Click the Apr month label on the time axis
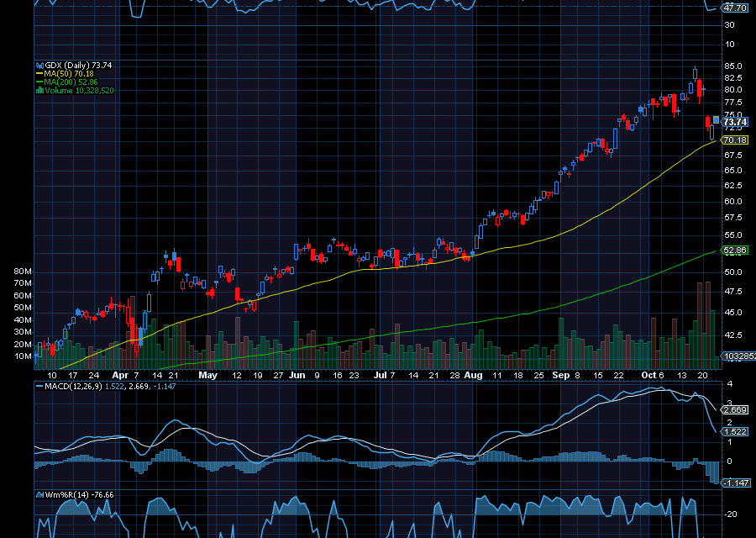 point(119,375)
